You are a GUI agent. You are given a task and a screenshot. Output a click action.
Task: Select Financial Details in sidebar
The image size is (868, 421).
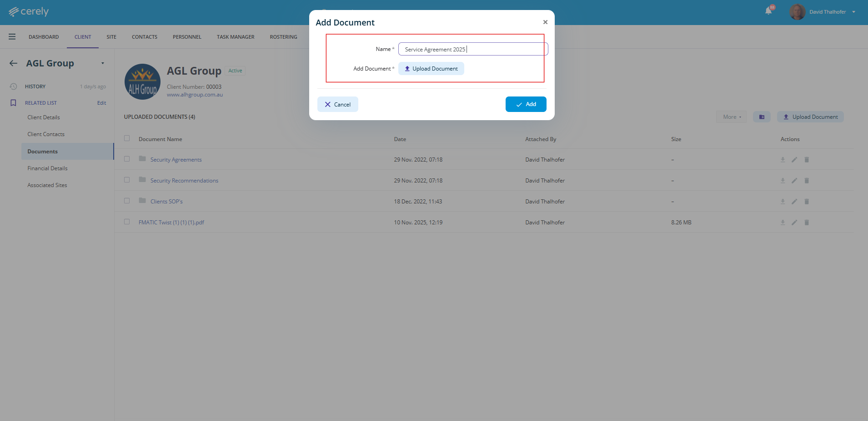click(47, 168)
